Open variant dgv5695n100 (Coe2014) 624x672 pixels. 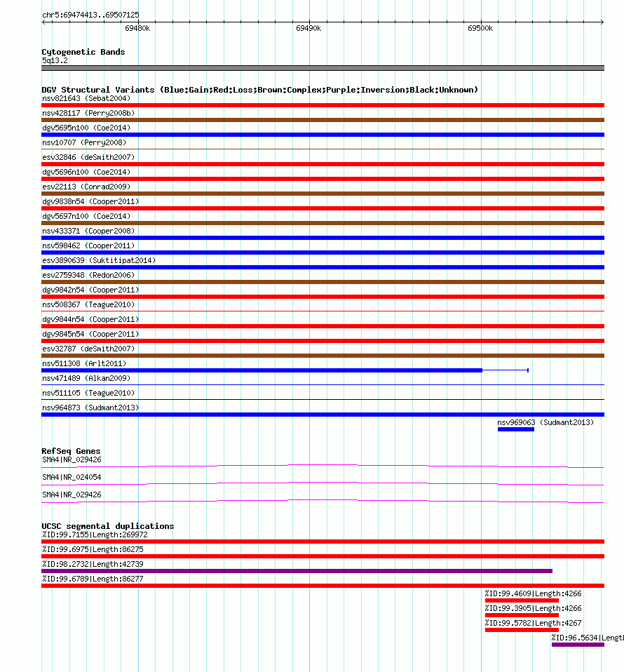point(86,128)
